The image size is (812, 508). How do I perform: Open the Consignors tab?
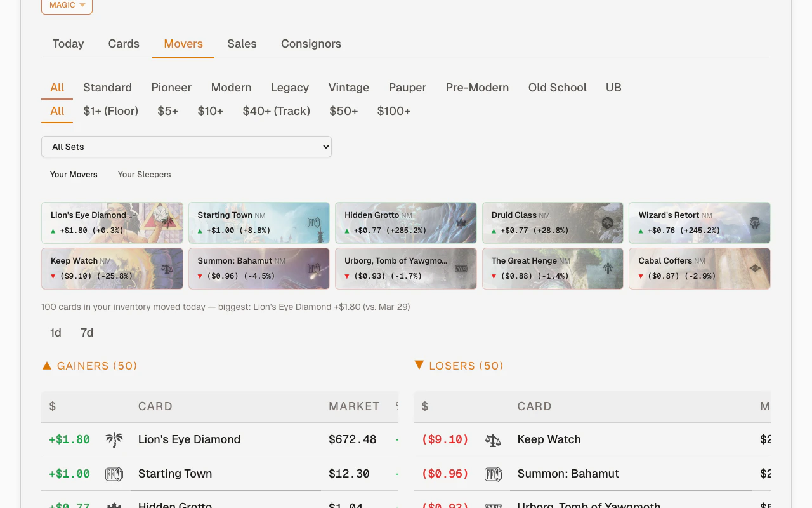[311, 44]
